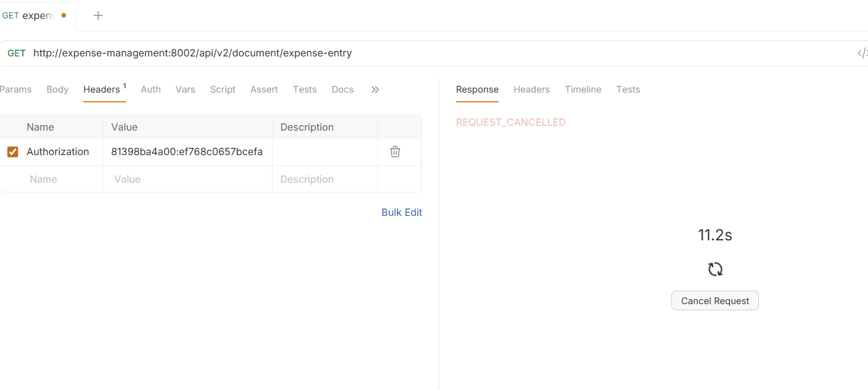Uncheck the Authorization header checkbox
Viewport: 868px width, 390px height.
click(12, 151)
